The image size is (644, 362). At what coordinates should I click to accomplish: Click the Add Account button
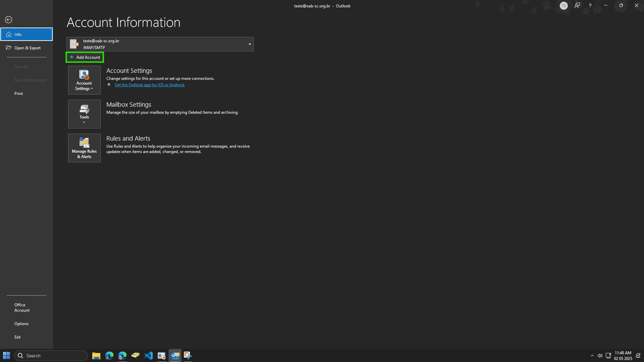[85, 57]
